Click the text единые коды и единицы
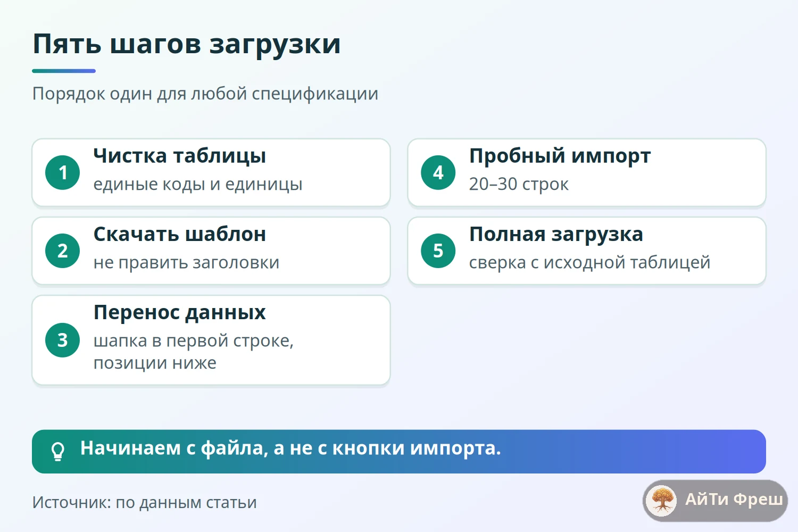The image size is (798, 532). tap(198, 184)
